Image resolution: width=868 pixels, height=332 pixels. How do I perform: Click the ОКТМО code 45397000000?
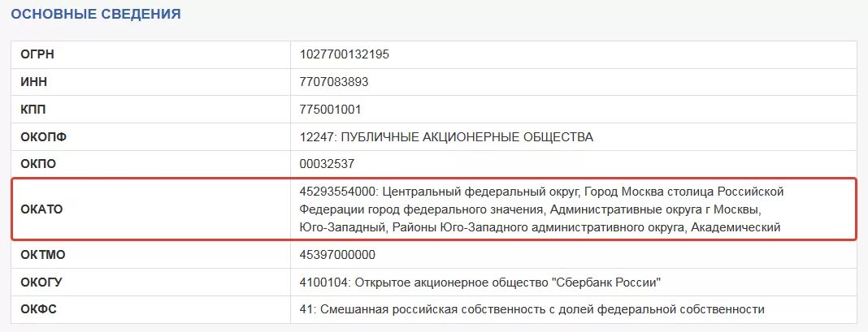[x=337, y=255]
